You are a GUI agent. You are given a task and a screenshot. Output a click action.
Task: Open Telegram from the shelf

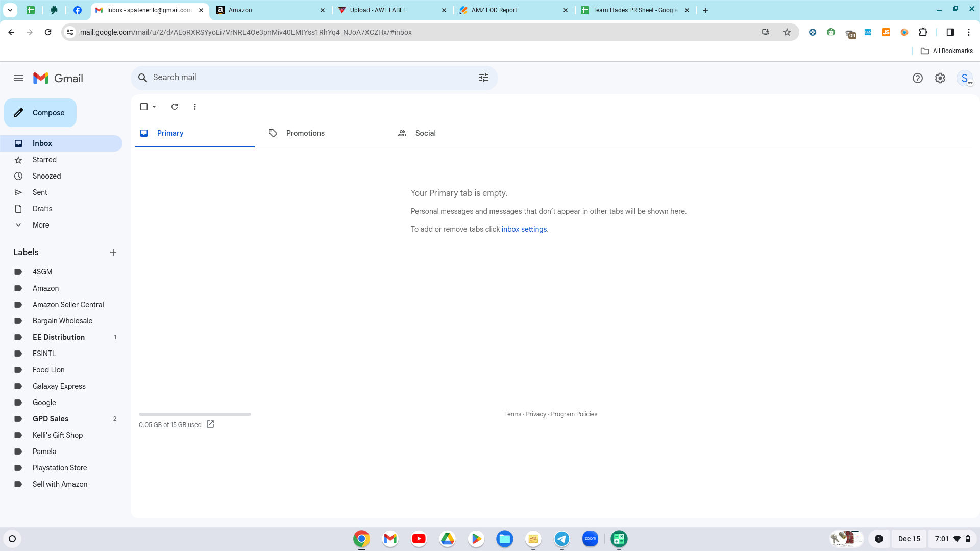561,539
